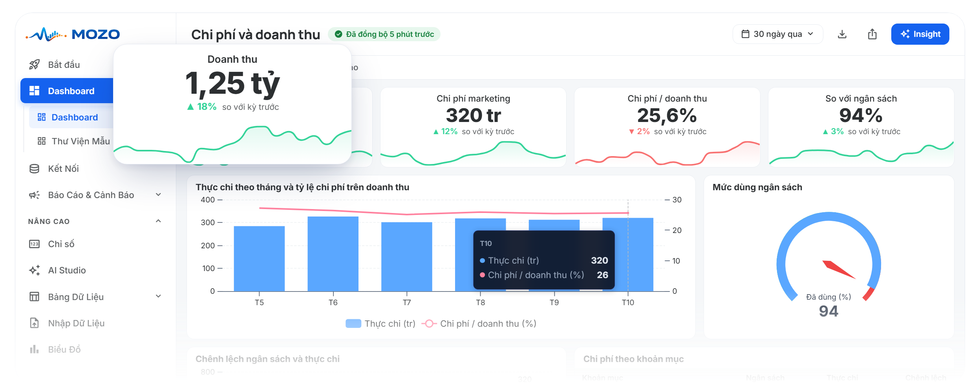Screen dimensions: 980x384
Task: Click the 25,6% ratio value
Action: tap(667, 115)
